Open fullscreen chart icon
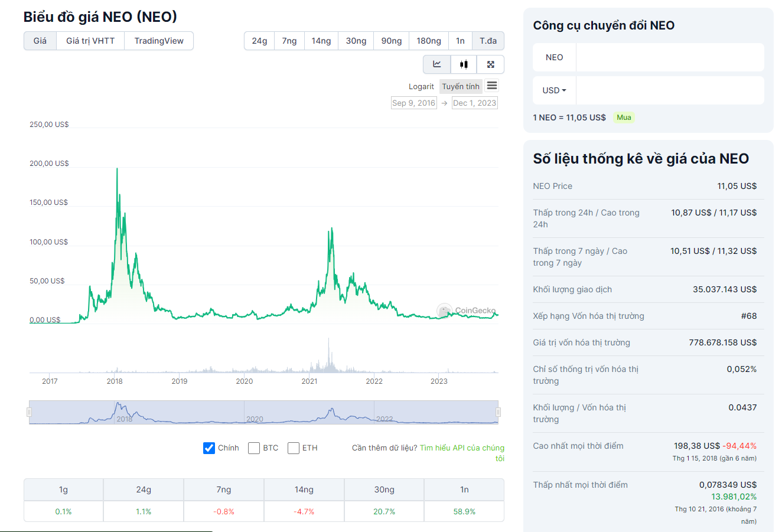 click(x=490, y=64)
